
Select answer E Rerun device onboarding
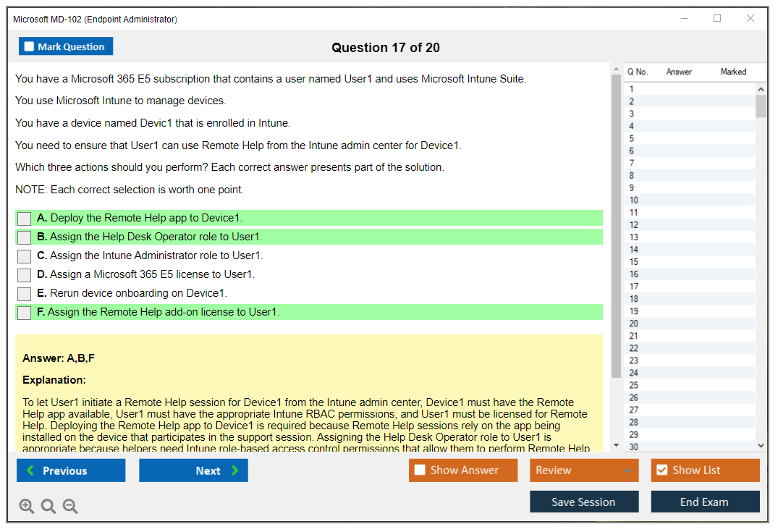[24, 294]
